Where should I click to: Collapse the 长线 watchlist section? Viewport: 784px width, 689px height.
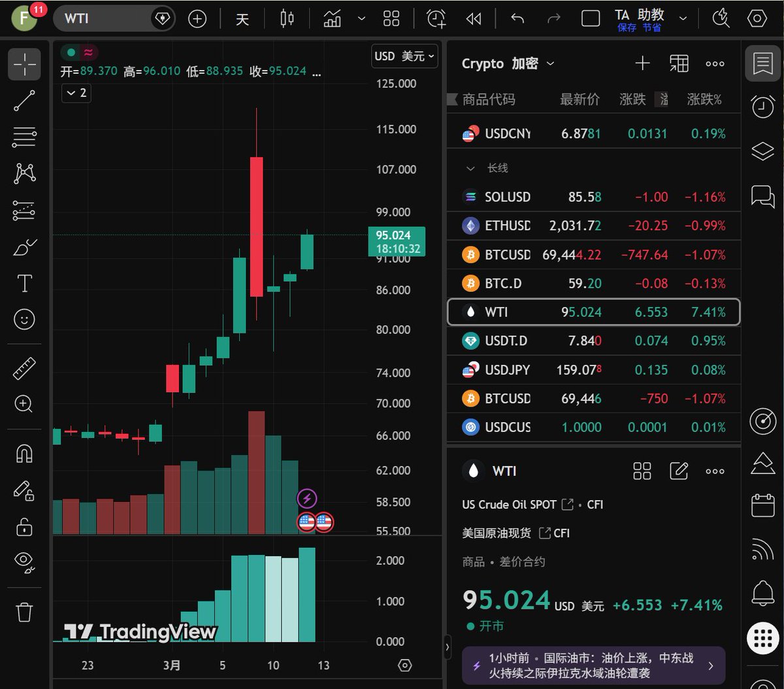point(470,168)
